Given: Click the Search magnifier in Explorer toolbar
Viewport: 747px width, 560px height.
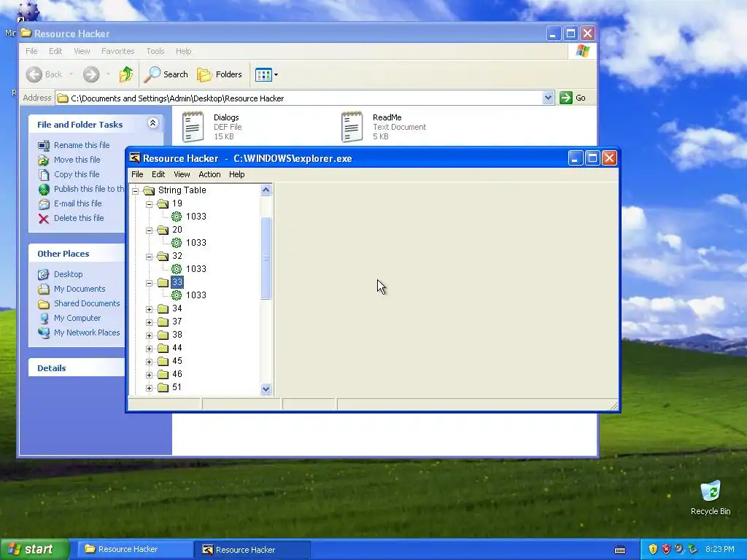Looking at the screenshot, I should click(x=152, y=74).
